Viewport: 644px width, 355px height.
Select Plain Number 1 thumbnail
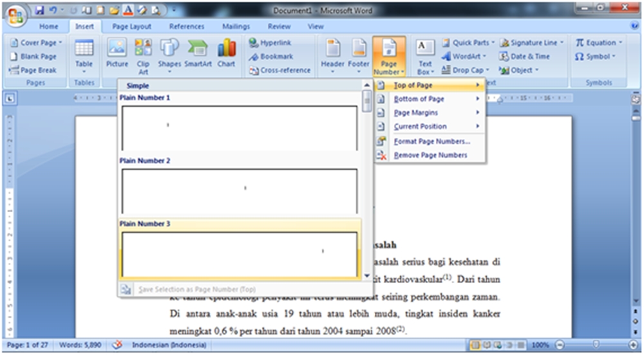pyautogui.click(x=240, y=129)
